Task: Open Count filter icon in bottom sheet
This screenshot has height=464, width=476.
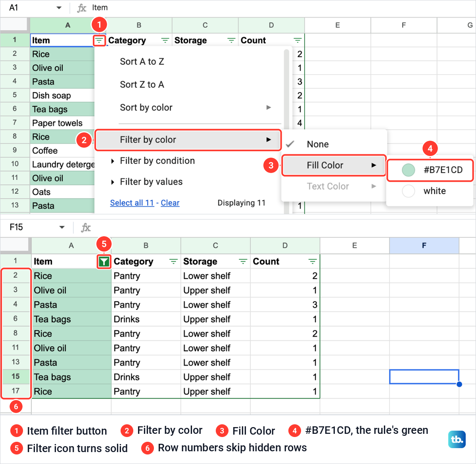Action: [x=313, y=262]
